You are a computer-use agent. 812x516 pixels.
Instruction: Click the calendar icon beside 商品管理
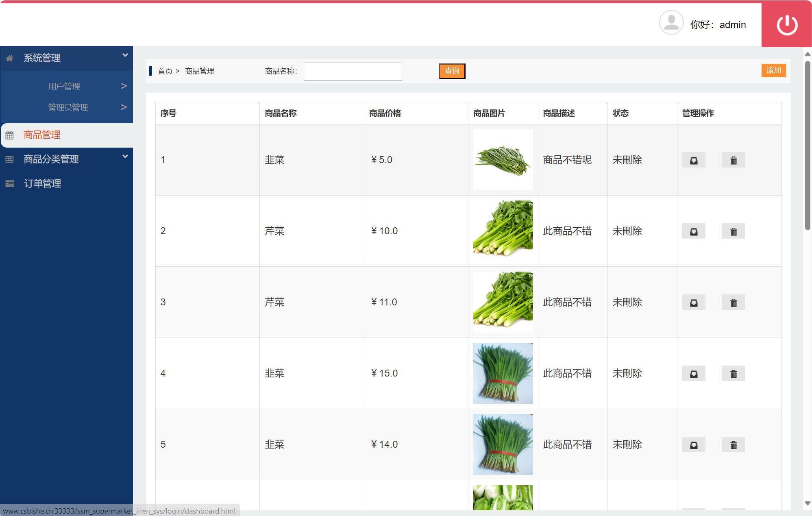tap(10, 135)
